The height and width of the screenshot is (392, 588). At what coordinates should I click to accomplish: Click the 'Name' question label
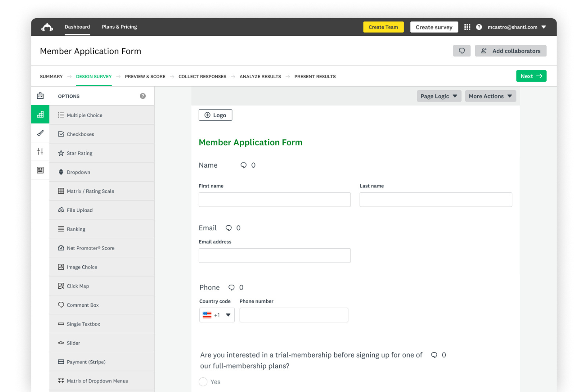point(208,165)
